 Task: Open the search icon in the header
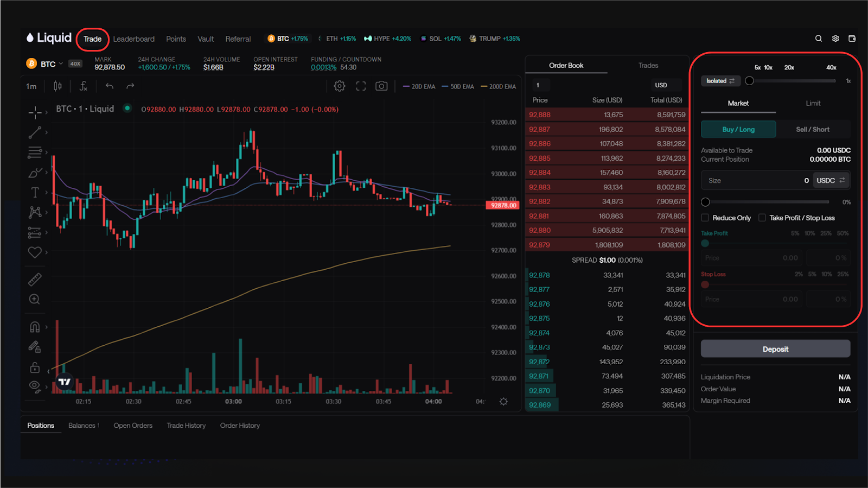click(x=819, y=39)
